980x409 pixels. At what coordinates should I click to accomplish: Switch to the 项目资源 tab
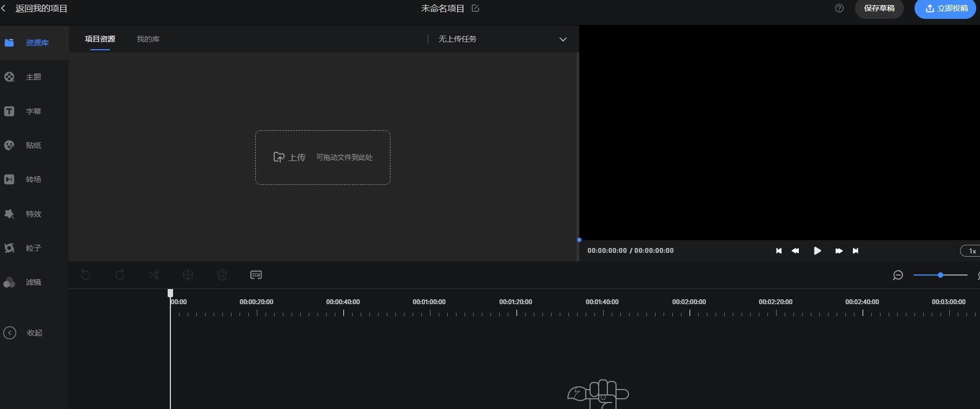click(x=100, y=39)
